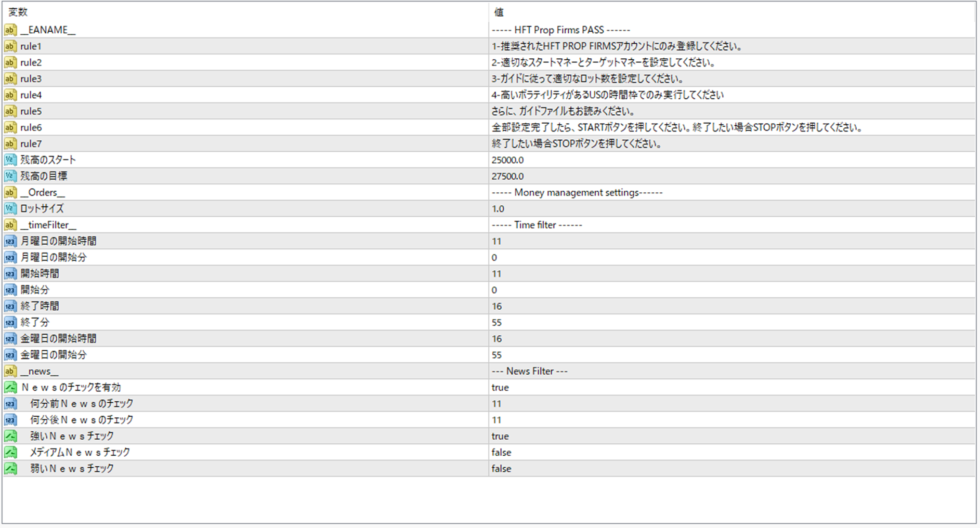Viewport: 980px width, 528px height.
Task: Toggle the true value for Newsのチェックを有効
Action: tap(500, 388)
